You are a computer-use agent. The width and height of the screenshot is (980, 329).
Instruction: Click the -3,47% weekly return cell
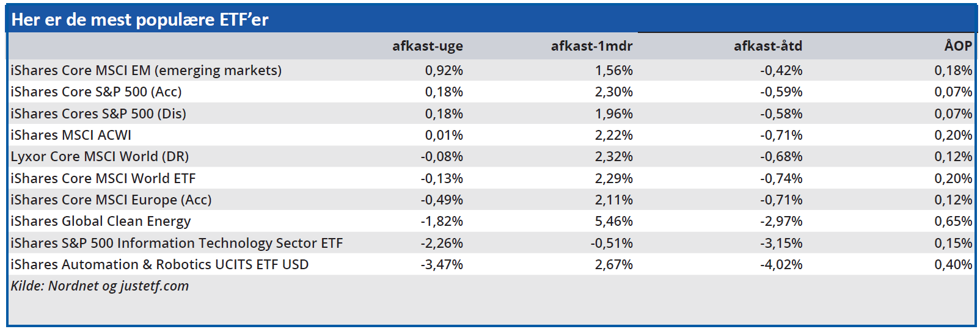click(x=441, y=265)
